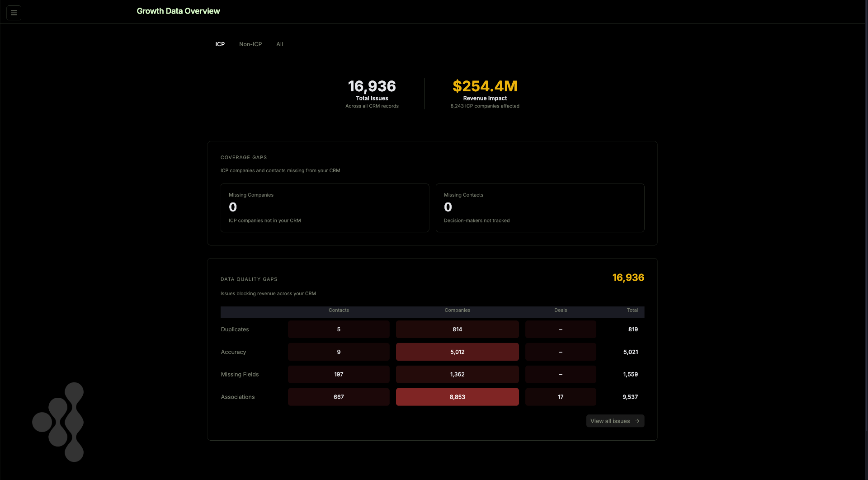Click the Missing Fields Companies cell 1,362
Image resolution: width=868 pixels, height=480 pixels.
tap(458, 374)
